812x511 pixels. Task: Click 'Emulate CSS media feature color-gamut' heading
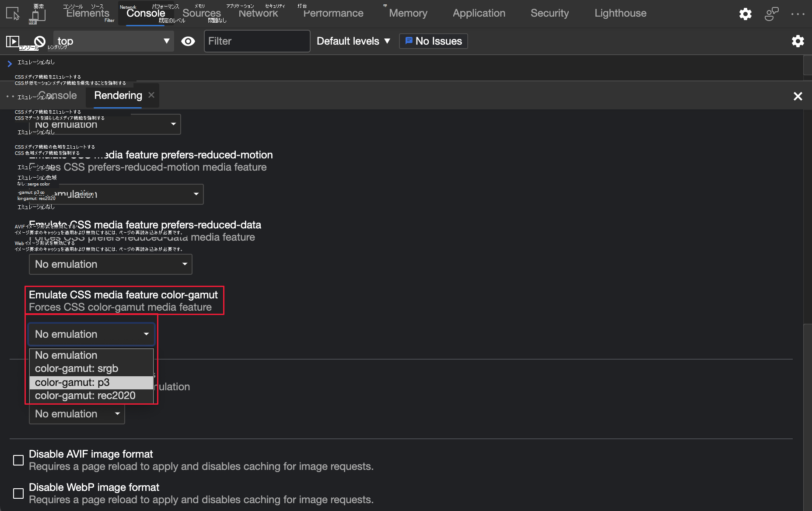click(x=123, y=295)
